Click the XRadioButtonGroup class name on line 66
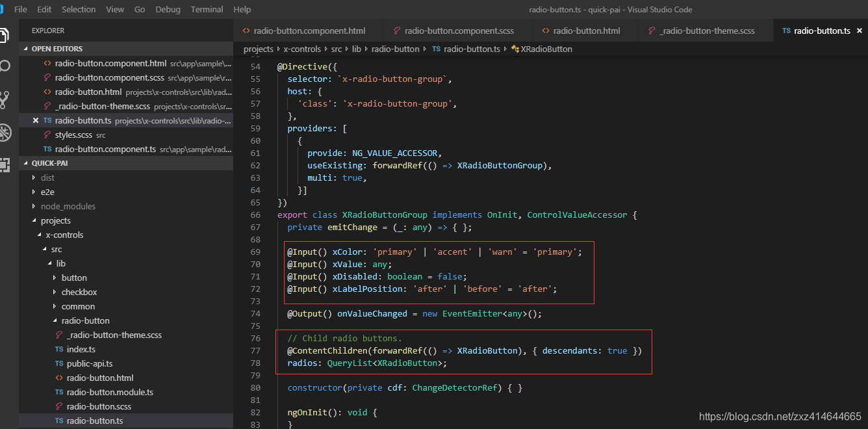Viewport: 868px width, 429px height. 385,214
